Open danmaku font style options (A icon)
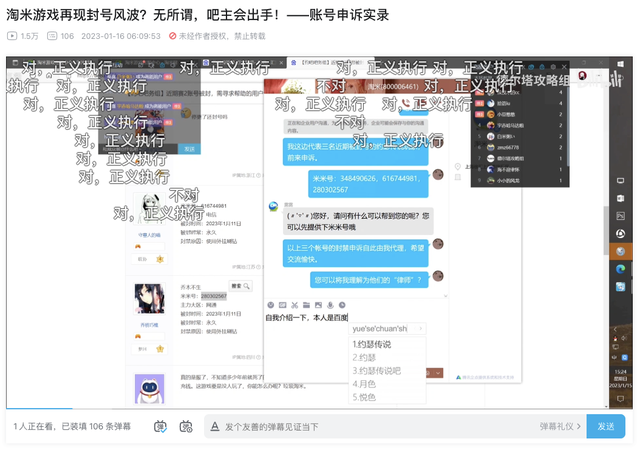The width and height of the screenshot is (640, 450). 215,427
